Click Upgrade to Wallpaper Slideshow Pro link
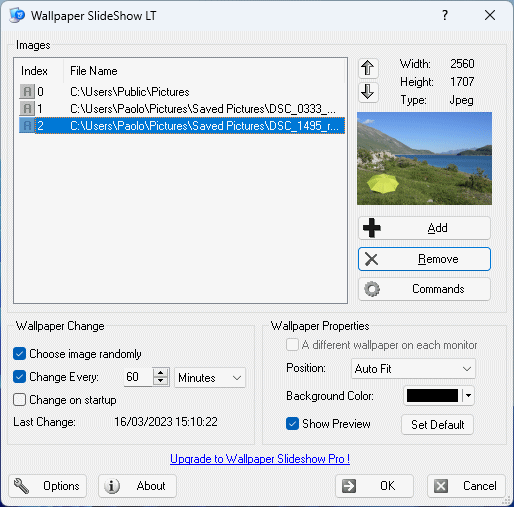 [260, 459]
